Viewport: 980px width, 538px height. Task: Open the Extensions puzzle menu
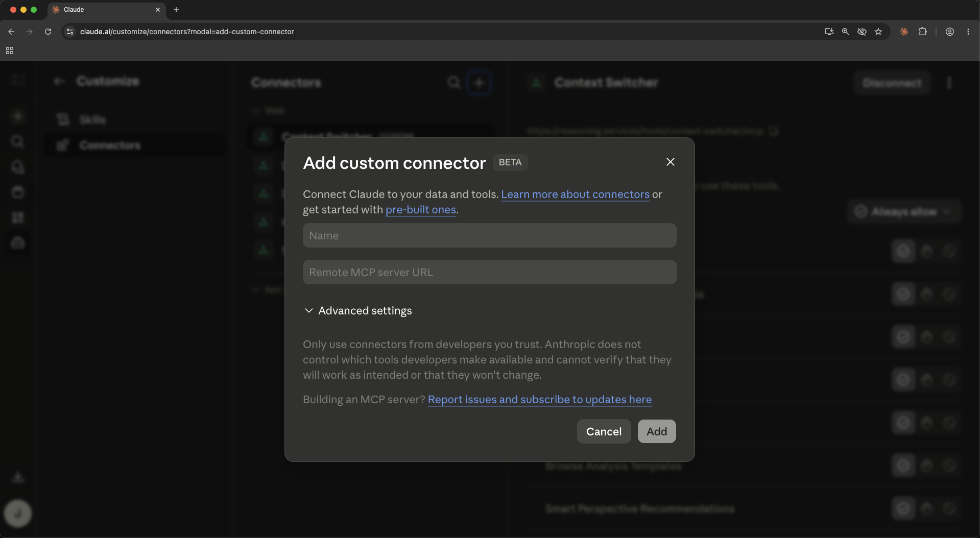[x=922, y=32]
